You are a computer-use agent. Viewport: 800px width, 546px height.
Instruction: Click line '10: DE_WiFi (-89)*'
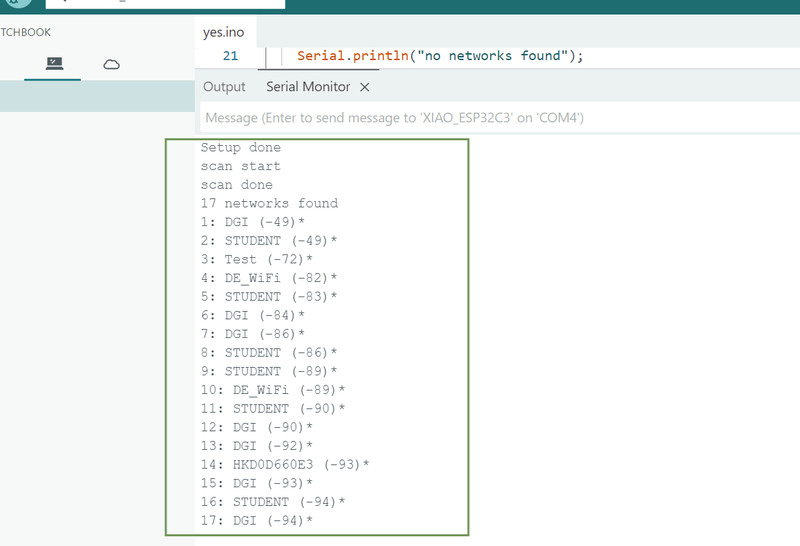tap(273, 390)
